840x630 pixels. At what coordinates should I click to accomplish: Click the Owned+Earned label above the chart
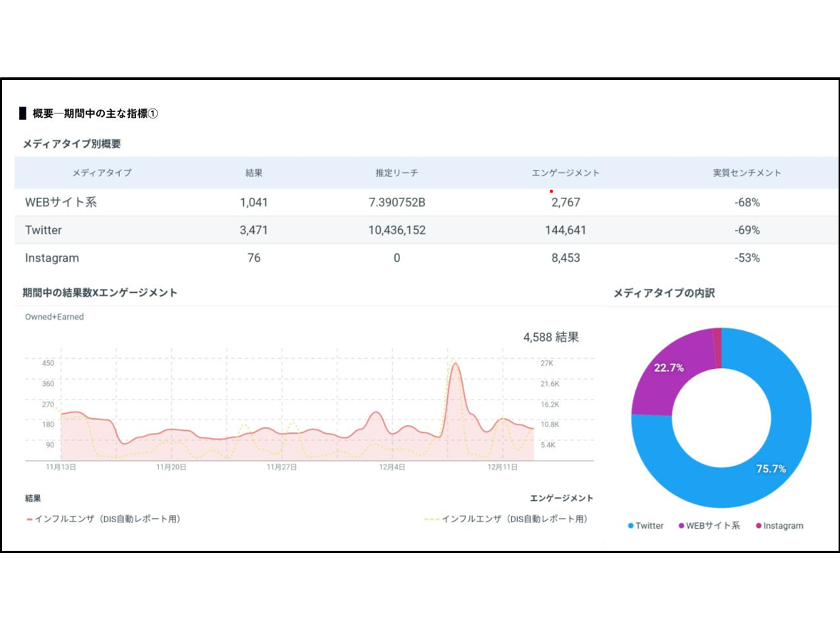[54, 317]
